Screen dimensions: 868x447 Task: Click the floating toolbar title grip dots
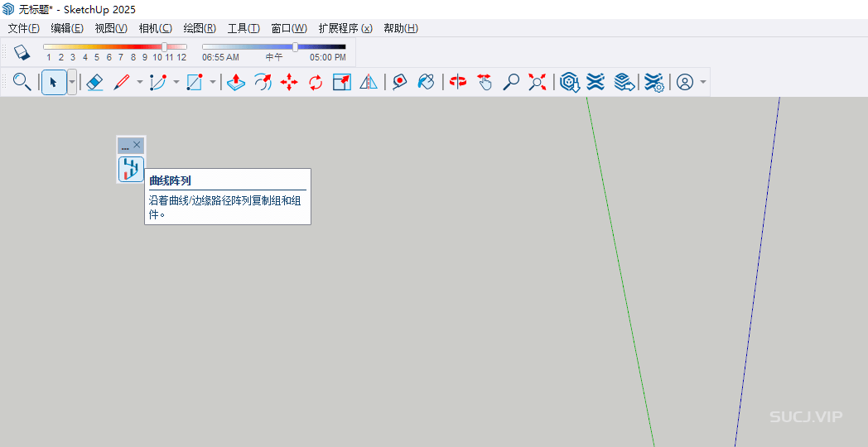coord(125,147)
